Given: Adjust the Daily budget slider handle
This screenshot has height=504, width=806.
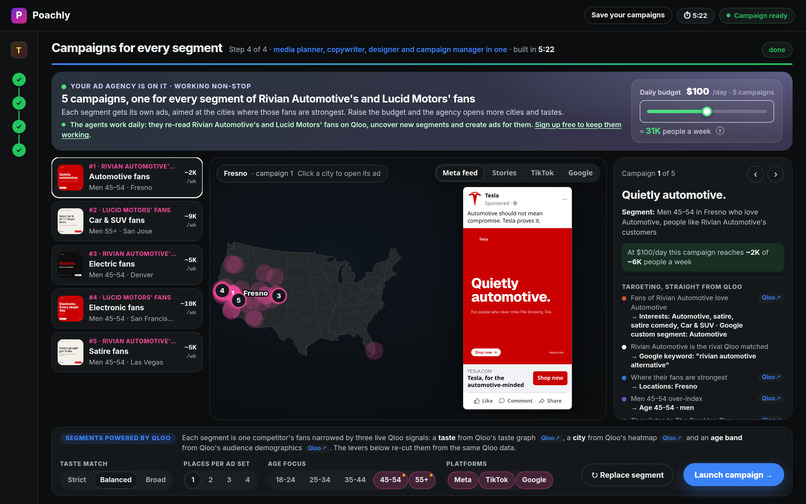Looking at the screenshot, I should click(x=707, y=112).
